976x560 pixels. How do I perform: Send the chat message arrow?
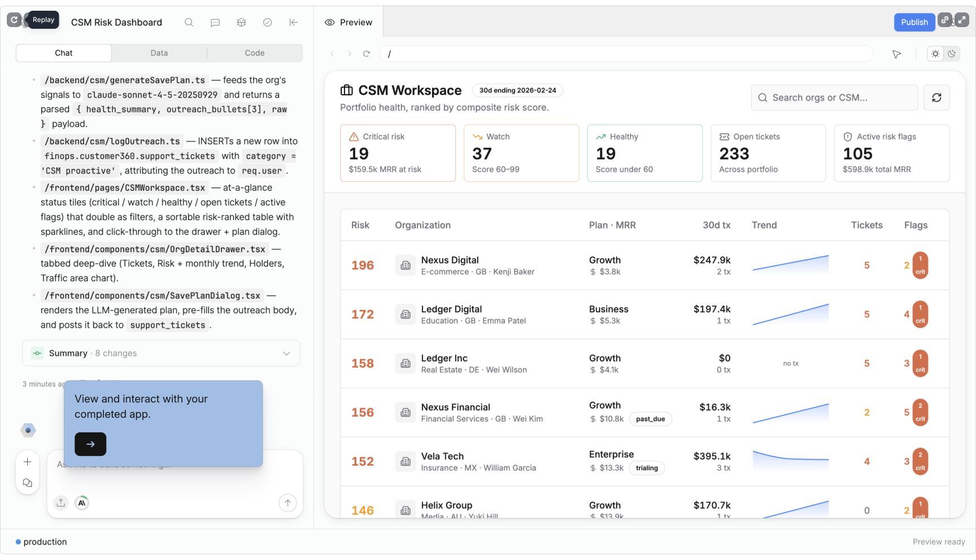click(x=287, y=502)
